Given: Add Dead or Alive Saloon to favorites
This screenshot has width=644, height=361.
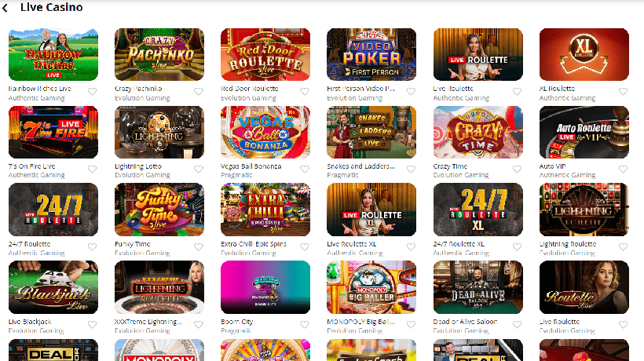Looking at the screenshot, I should pyautogui.click(x=517, y=324).
